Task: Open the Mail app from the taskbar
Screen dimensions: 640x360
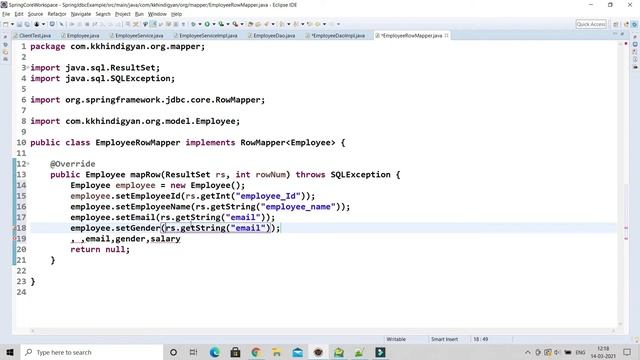Action: pyautogui.click(x=298, y=352)
